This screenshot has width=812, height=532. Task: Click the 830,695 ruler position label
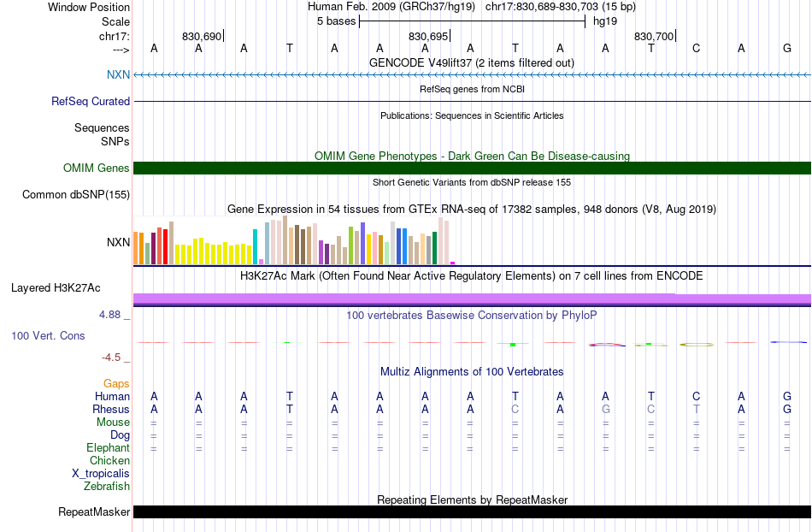pyautogui.click(x=427, y=36)
